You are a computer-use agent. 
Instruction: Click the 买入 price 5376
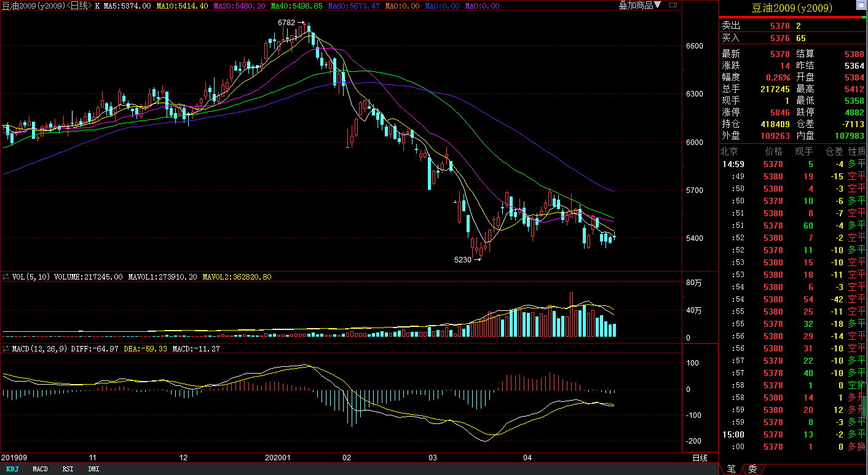[779, 38]
